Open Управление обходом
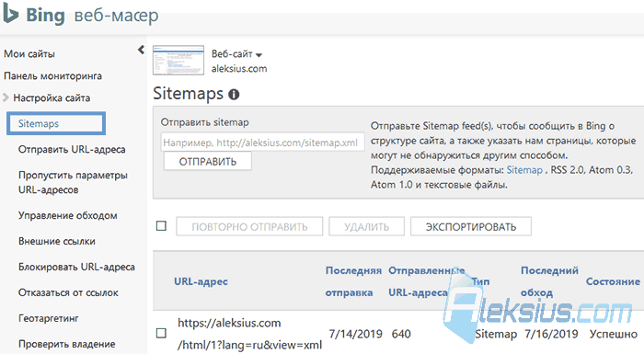 [x=68, y=215]
